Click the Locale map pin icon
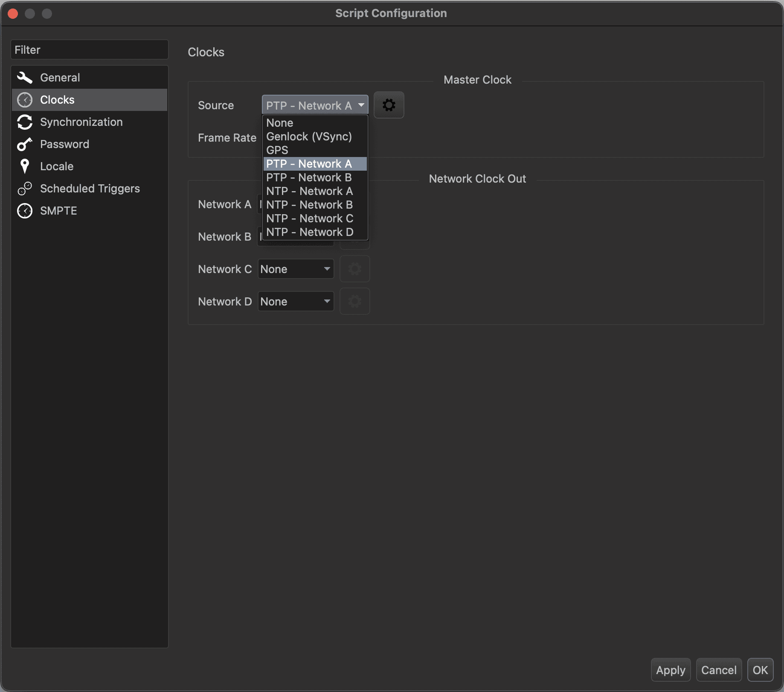 (x=25, y=166)
